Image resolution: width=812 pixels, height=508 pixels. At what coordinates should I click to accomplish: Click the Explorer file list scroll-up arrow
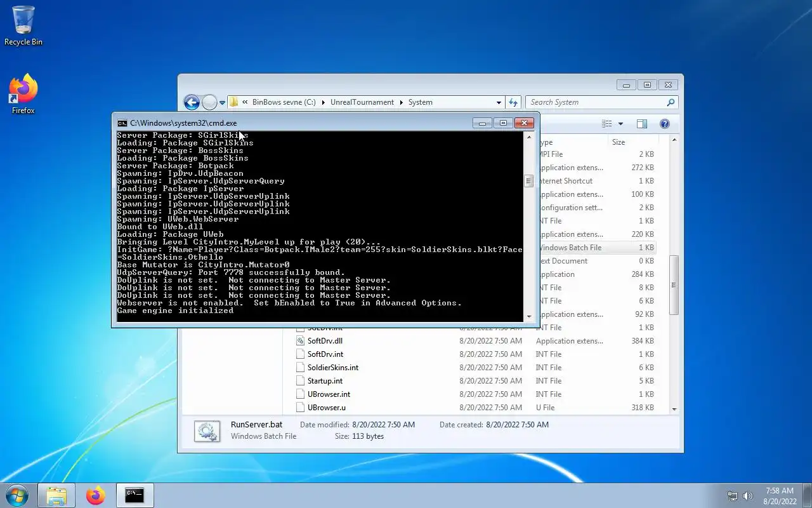click(x=674, y=140)
